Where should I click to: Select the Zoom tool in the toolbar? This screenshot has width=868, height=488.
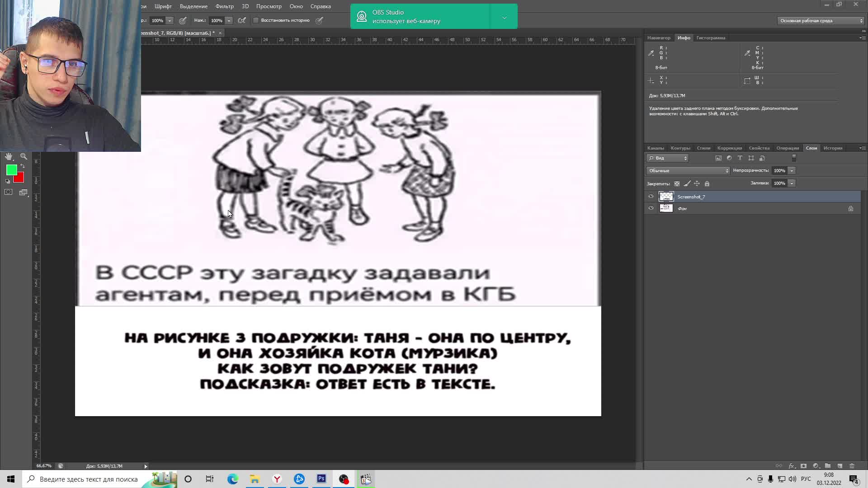click(x=24, y=156)
